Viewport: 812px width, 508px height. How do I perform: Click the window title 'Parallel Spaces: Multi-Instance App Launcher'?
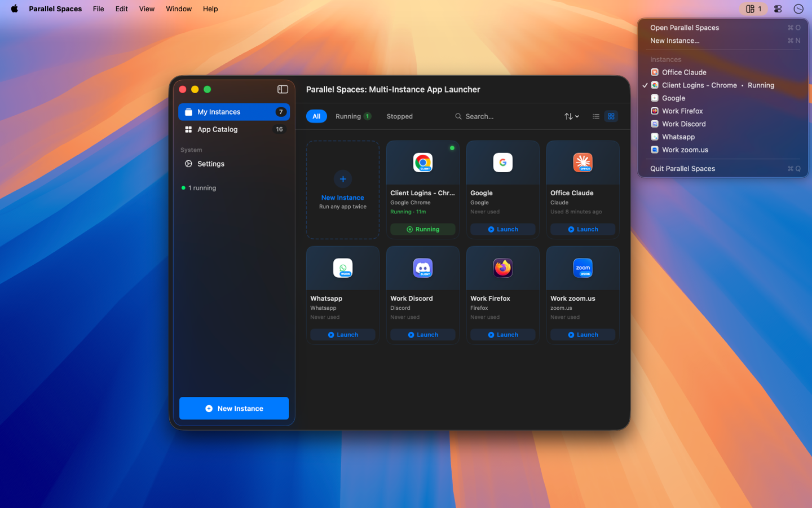coord(393,89)
